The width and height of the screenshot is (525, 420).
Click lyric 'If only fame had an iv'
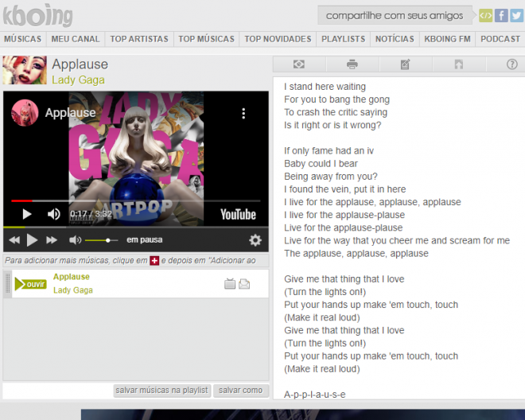[x=329, y=150]
